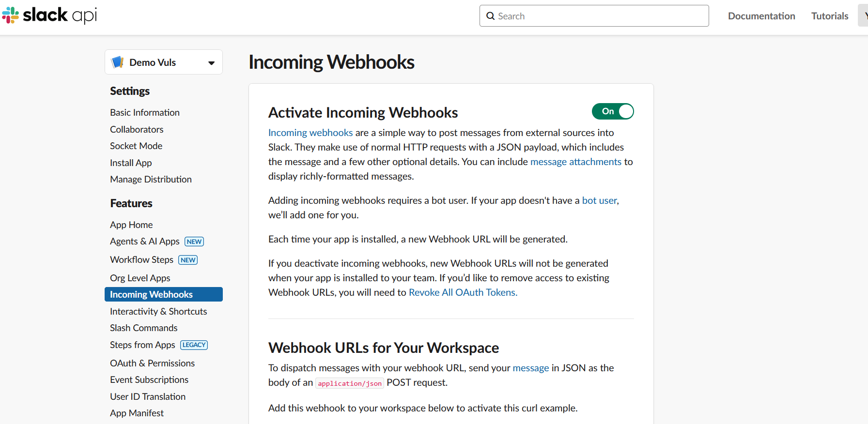Screen dimensions: 868x424
Task: Open the App Manifest page
Action: tap(137, 413)
